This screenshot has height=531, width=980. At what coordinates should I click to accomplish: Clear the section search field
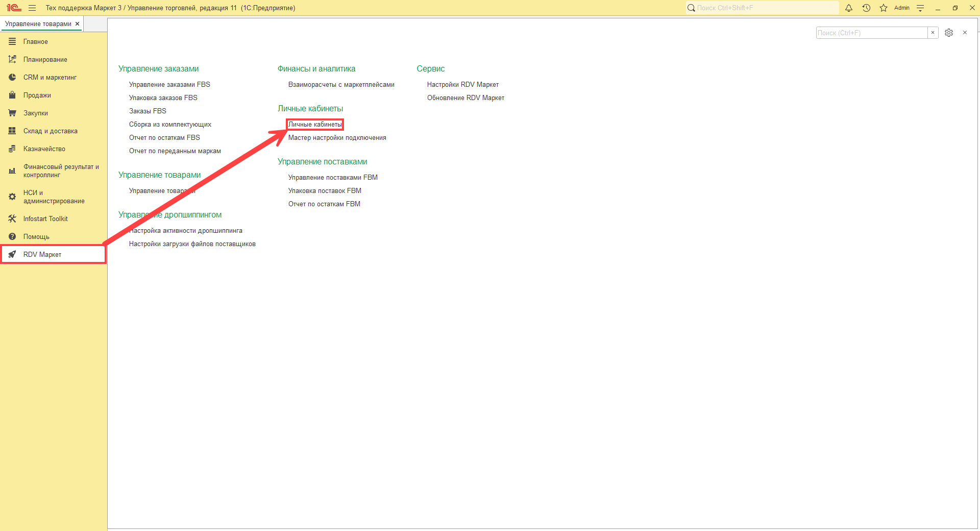933,33
